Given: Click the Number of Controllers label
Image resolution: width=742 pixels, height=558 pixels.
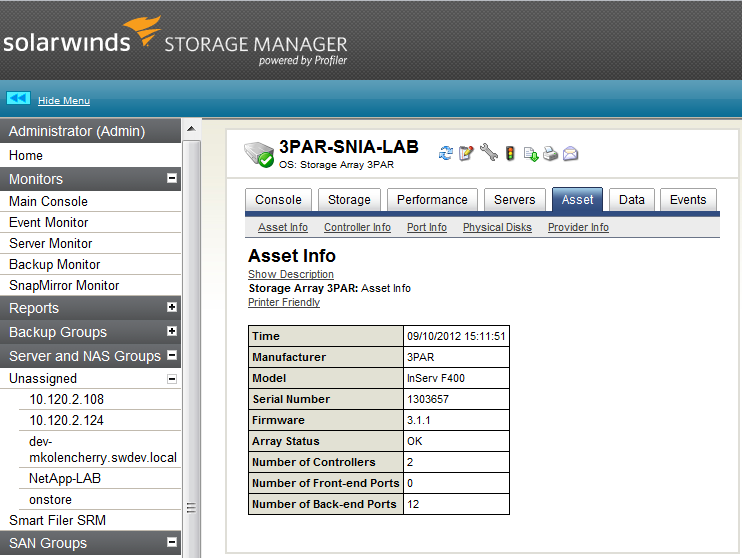Looking at the screenshot, I should (x=314, y=462).
